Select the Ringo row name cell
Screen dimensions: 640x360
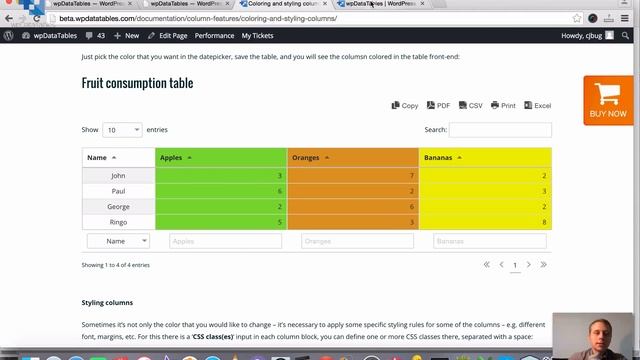pyautogui.click(x=118, y=222)
